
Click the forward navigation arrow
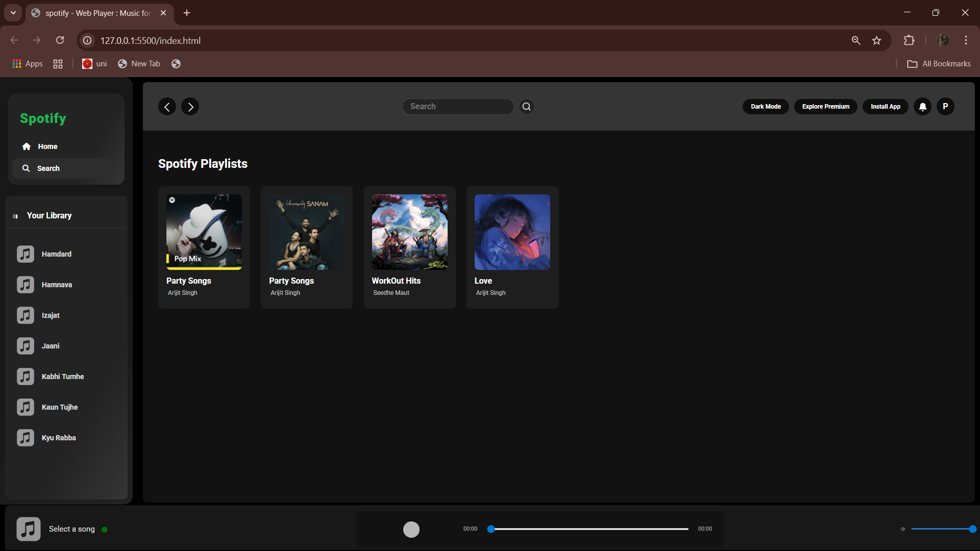[190, 106]
